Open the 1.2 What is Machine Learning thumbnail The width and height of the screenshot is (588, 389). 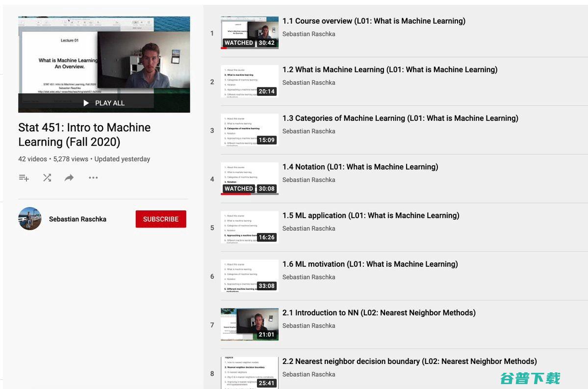(x=249, y=81)
